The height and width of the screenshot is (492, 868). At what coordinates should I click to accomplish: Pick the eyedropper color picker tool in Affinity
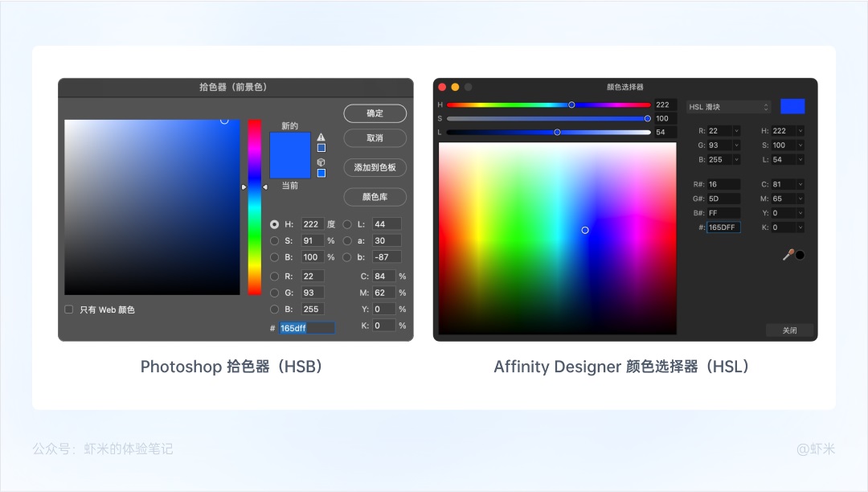[x=788, y=255]
